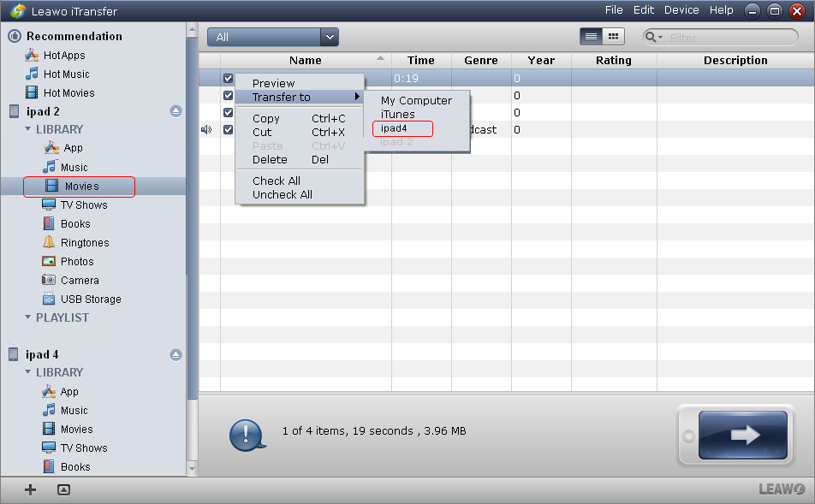Open Hot Movies recommendation
Viewport: 815px width, 504px height.
pyautogui.click(x=60, y=92)
